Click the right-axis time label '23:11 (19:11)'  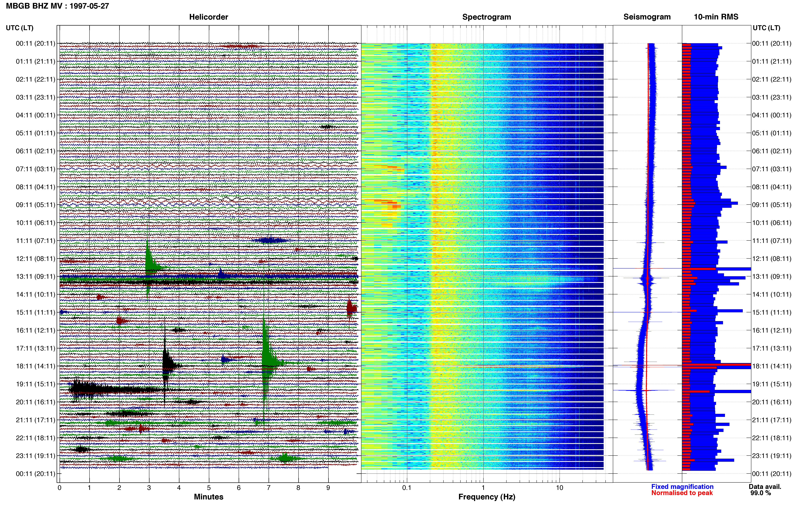pos(772,456)
